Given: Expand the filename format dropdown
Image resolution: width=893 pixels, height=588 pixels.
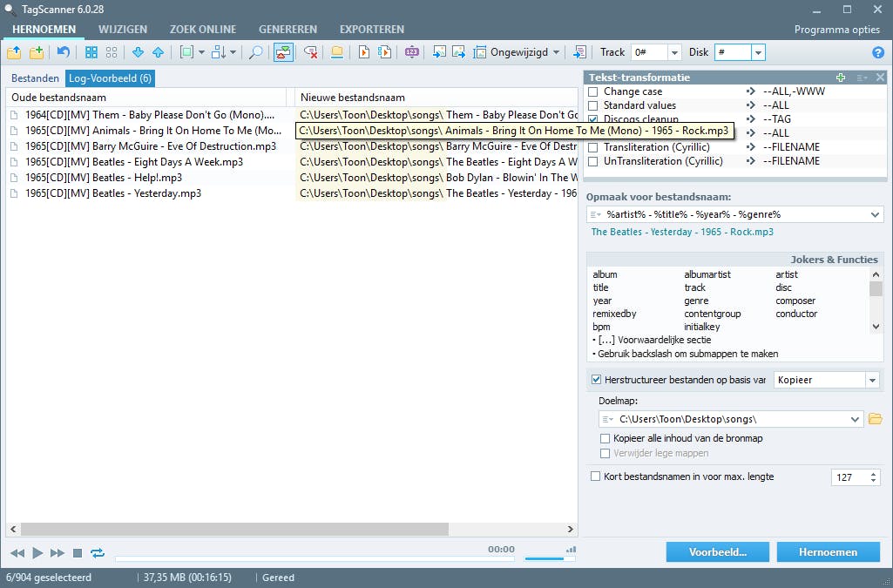Looking at the screenshot, I should pyautogui.click(x=876, y=214).
